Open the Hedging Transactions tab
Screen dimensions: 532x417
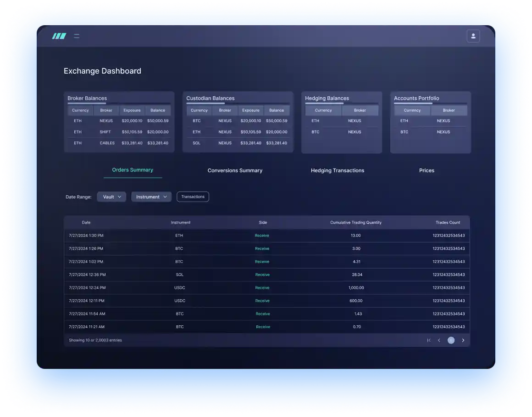338,170
